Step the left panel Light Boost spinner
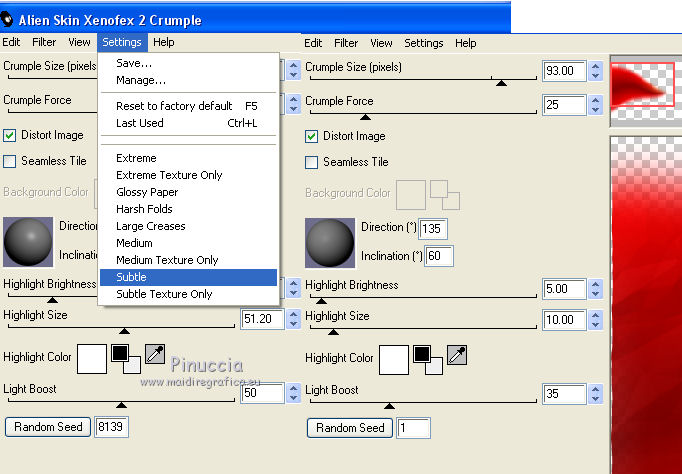Screen dimensions: 682x474 click(x=293, y=393)
